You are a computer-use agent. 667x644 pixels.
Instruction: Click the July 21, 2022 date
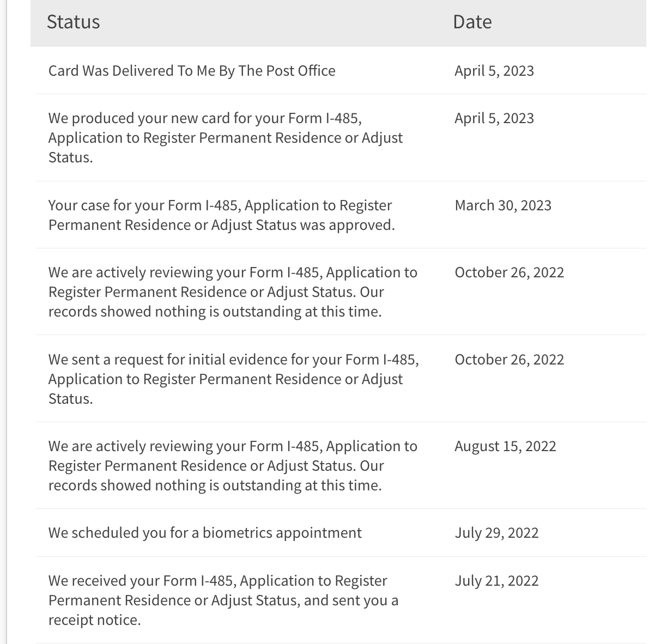coord(496,581)
